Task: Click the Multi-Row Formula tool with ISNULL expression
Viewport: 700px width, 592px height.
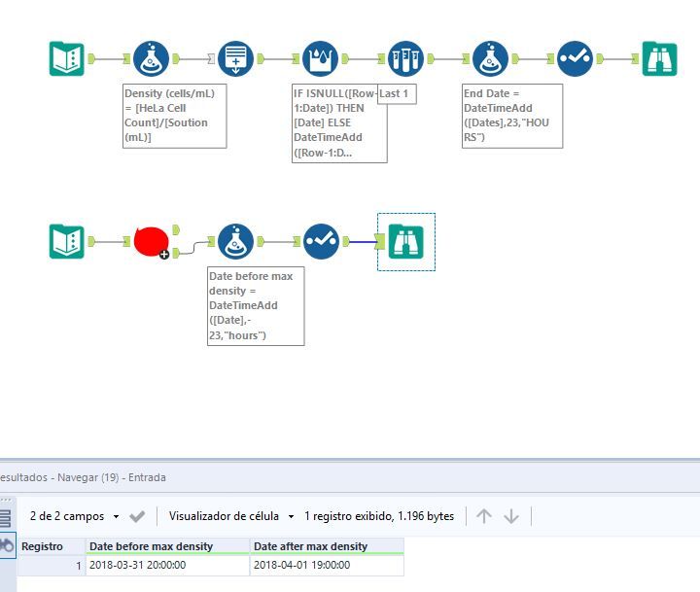Action: (x=321, y=58)
